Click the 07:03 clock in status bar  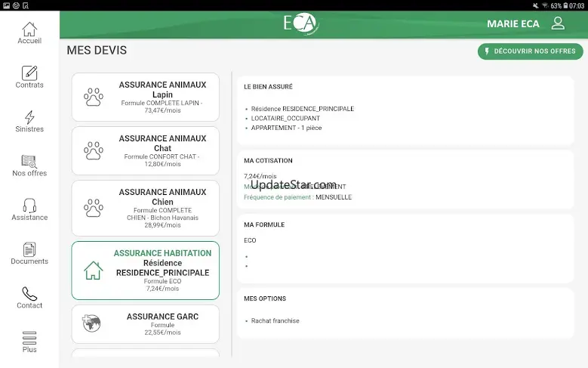point(577,5)
